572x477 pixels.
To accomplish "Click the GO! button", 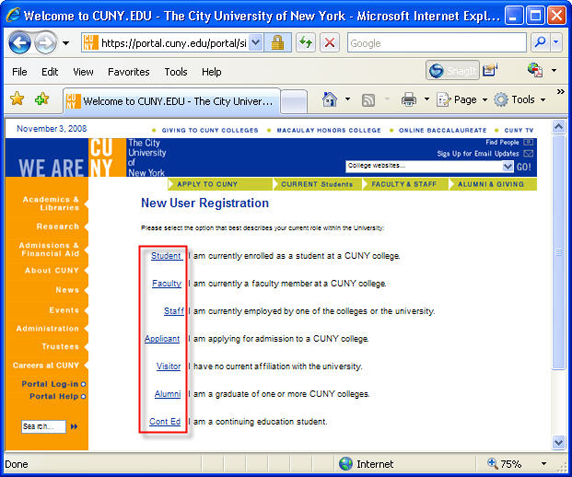I will pos(524,167).
